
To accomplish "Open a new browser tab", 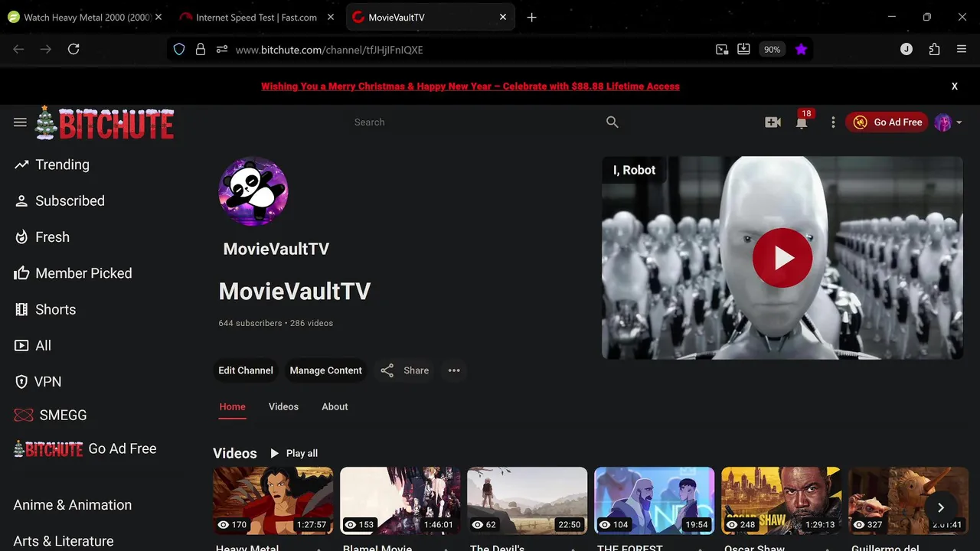I will click(531, 17).
